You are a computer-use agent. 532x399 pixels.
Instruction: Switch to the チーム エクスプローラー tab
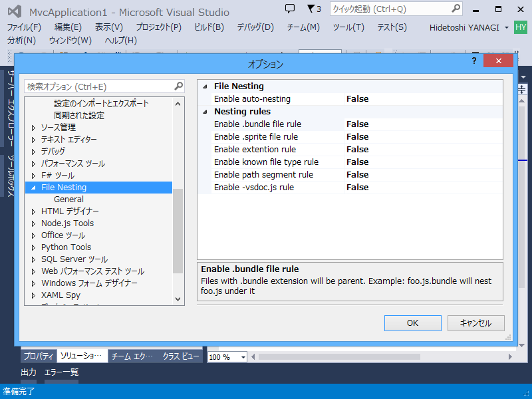(x=132, y=356)
